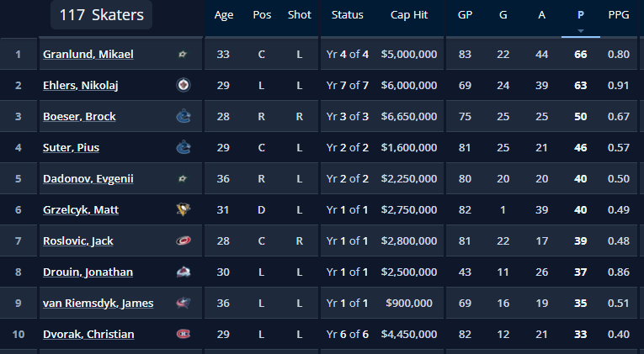This screenshot has height=354, width=644.
Task: Click the Penguins logo beside Grzelcyk, Matt
Action: (183, 209)
